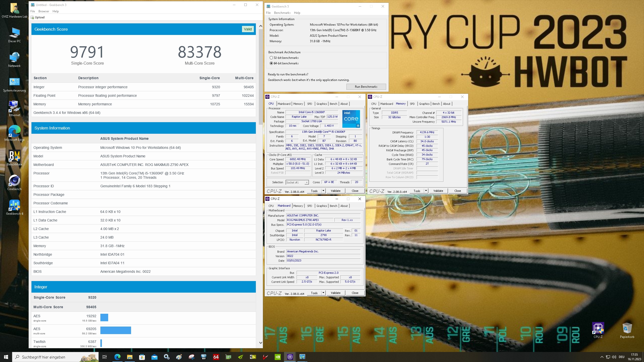The width and height of the screenshot is (644, 362).
Task: Click DRAM Frequency value 4139.6 MHz
Action: pos(427,132)
